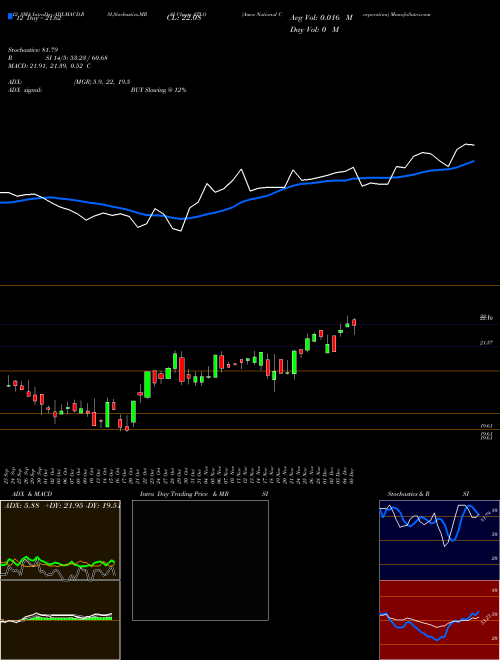Select the "Stochastics & R" panel title
Viewport: 500px width, 660px height.
(x=408, y=494)
